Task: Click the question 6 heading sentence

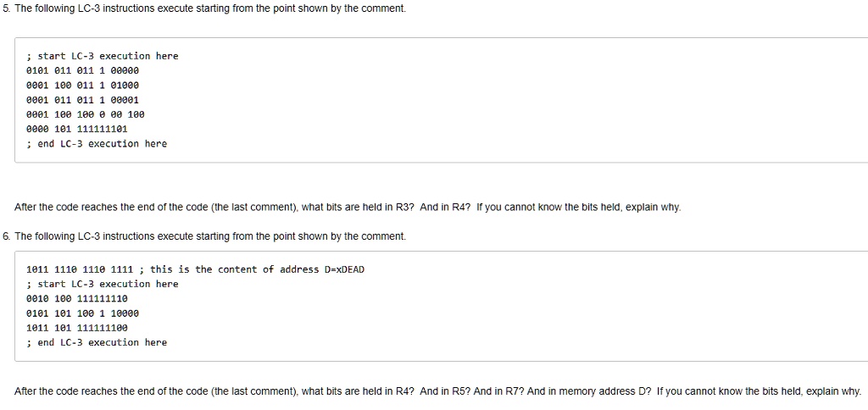Action: click(210, 236)
